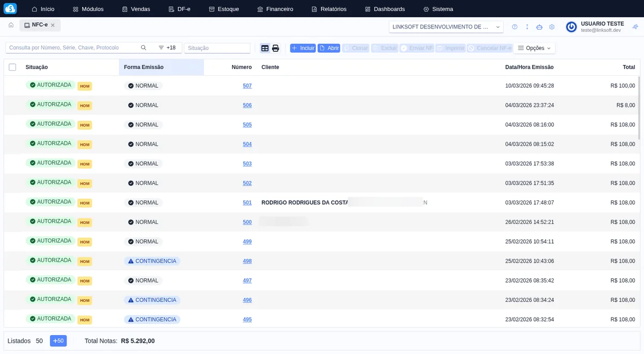Click the Incluir button

click(303, 48)
